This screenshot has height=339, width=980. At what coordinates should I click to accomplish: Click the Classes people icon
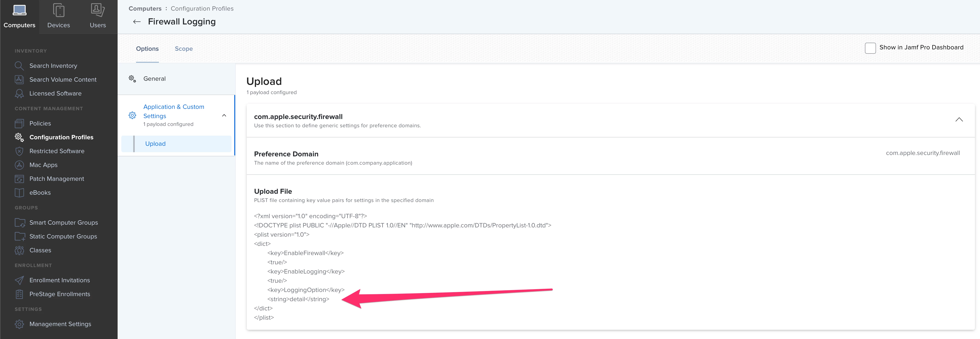(x=19, y=250)
